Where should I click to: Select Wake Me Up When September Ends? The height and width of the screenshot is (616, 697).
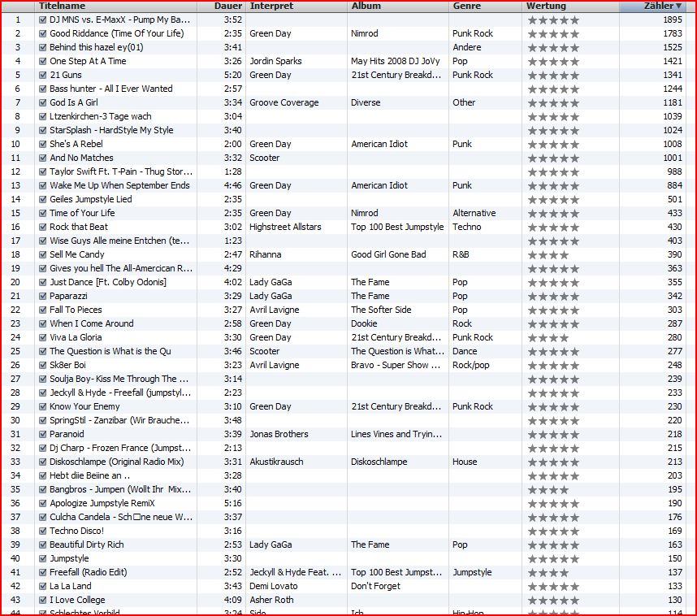pyautogui.click(x=119, y=185)
